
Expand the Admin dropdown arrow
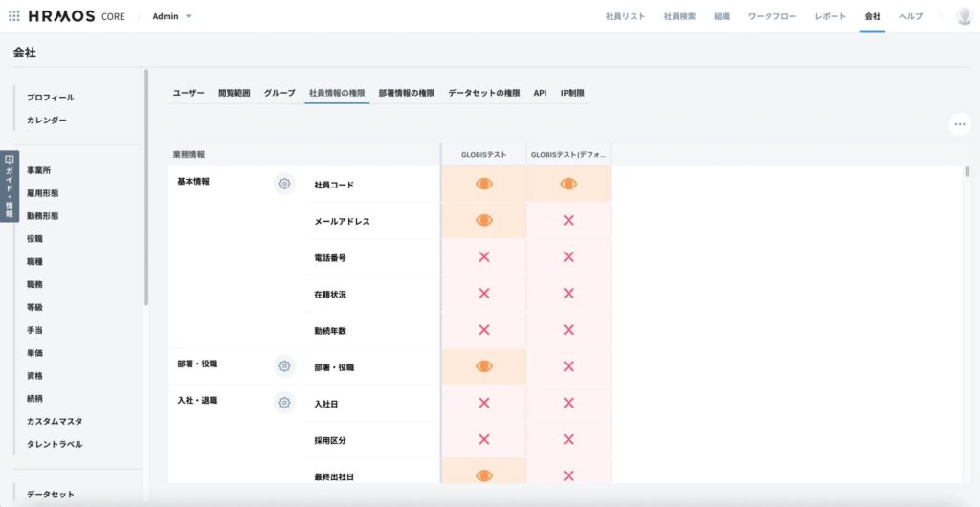(189, 17)
